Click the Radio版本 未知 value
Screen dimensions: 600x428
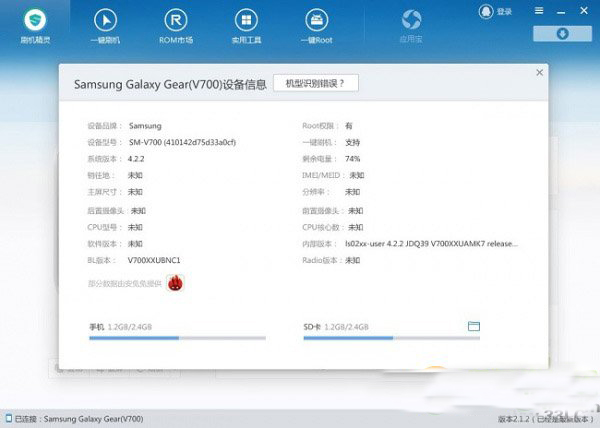tap(352, 260)
